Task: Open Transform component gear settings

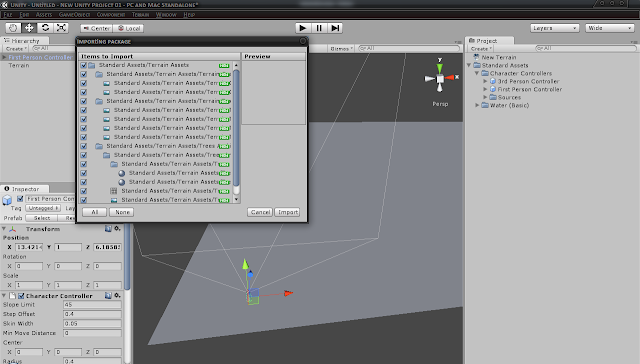Action: (x=118, y=229)
